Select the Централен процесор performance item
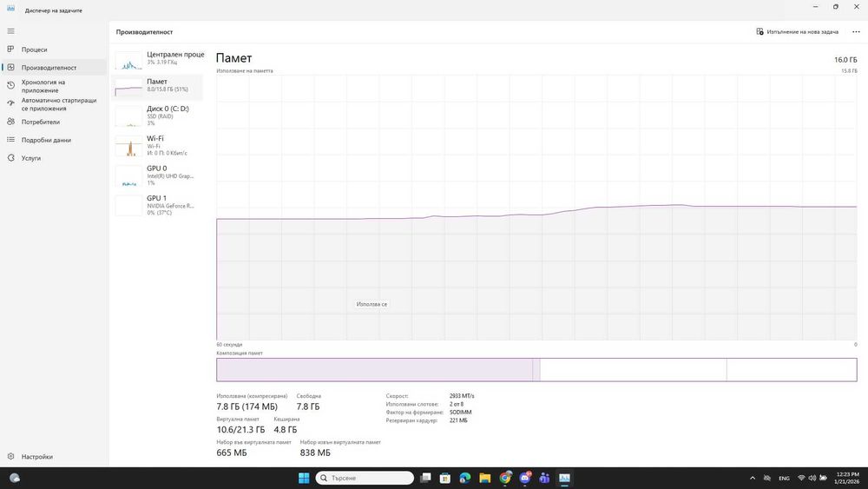Image resolution: width=868 pixels, height=489 pixels. point(158,59)
